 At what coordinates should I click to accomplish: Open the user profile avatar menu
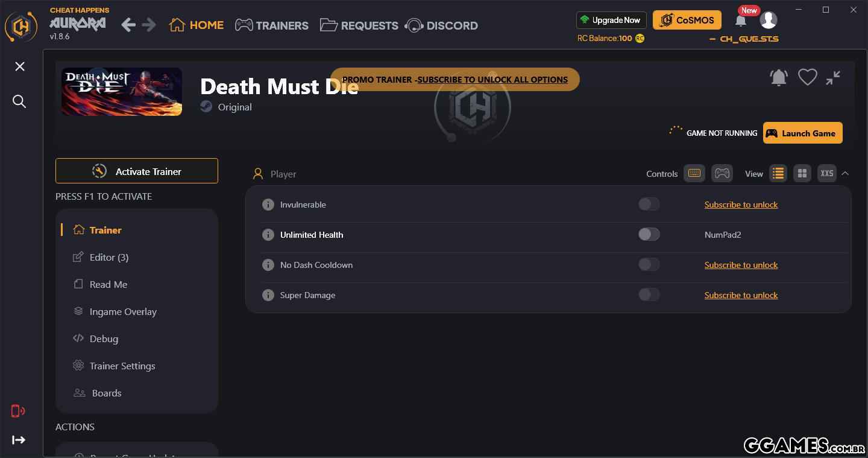(768, 20)
